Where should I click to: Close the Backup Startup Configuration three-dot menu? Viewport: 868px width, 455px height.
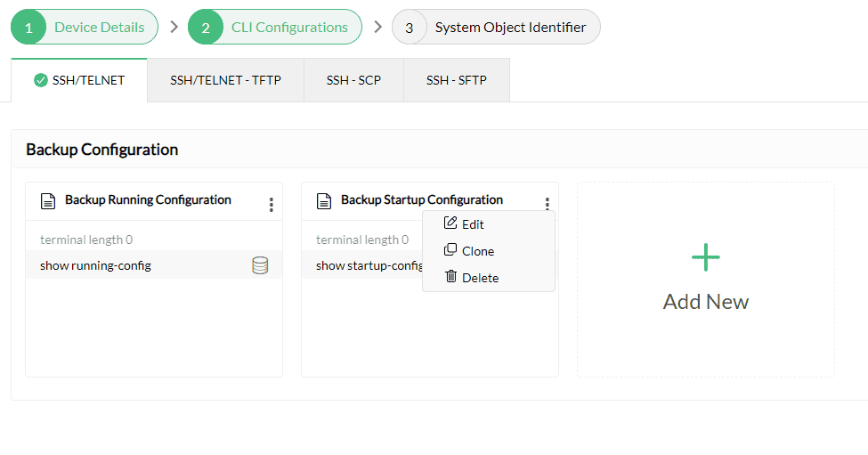click(548, 204)
